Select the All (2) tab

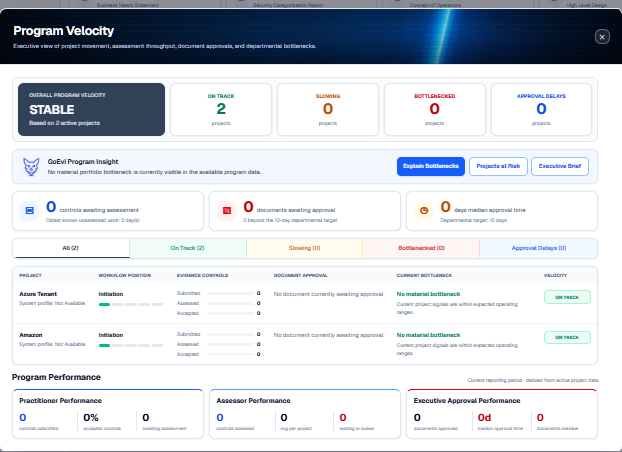[x=71, y=248]
